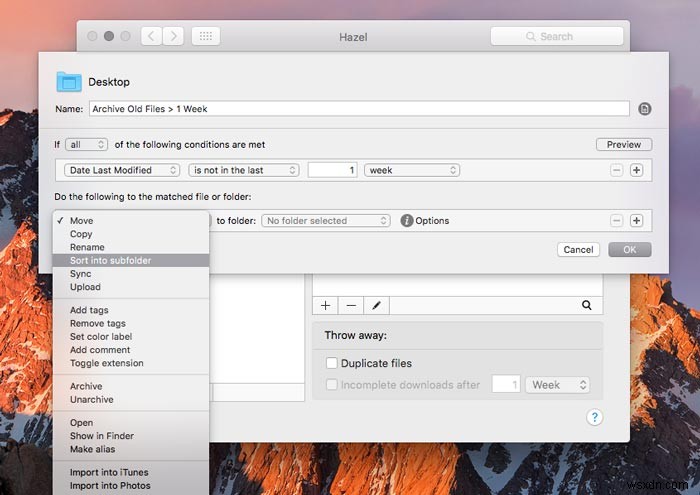Add another action with the plus button

pos(636,220)
